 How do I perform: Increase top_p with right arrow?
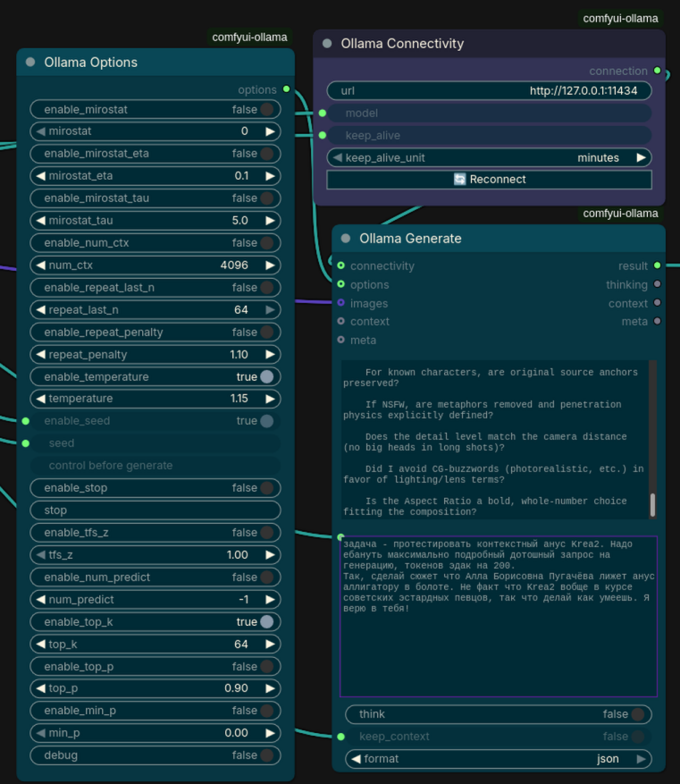[270, 688]
